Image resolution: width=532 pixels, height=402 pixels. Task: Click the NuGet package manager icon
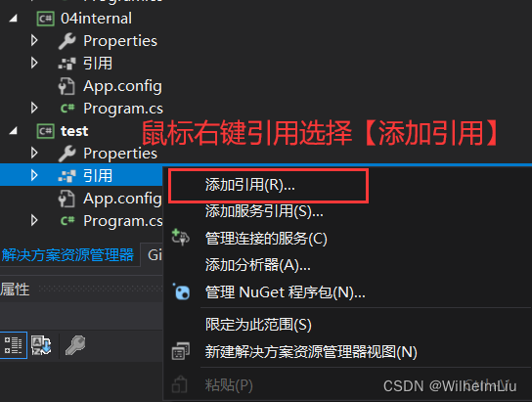(x=182, y=291)
